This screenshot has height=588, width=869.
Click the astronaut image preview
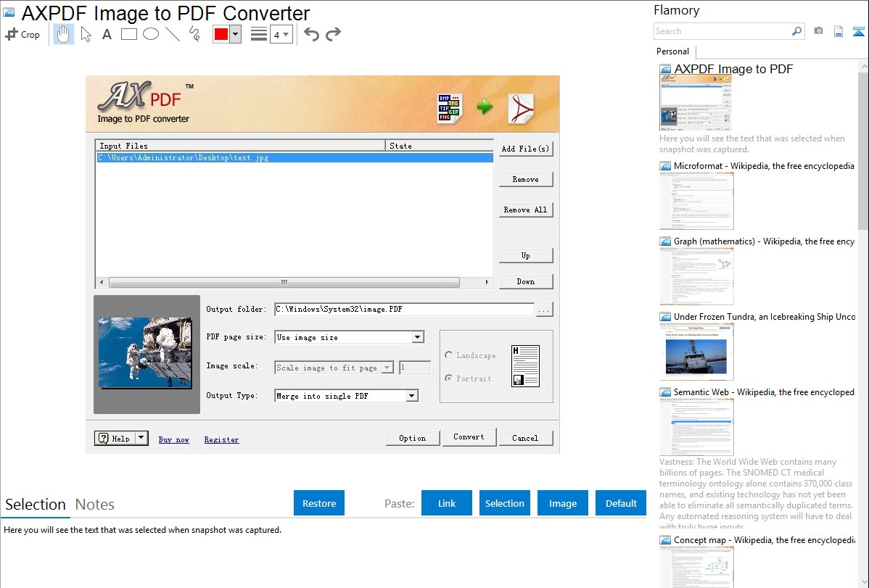coord(145,353)
